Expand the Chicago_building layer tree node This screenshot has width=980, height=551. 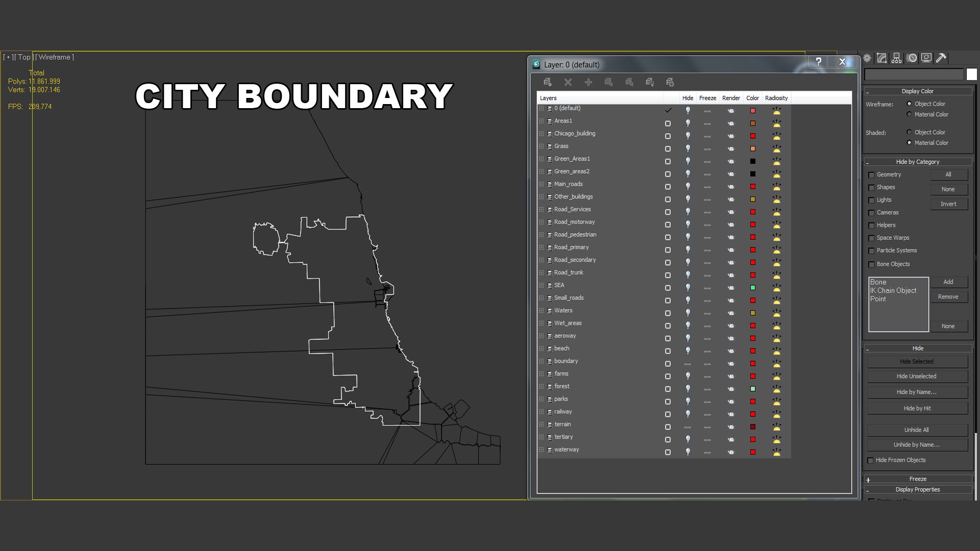[x=541, y=134]
